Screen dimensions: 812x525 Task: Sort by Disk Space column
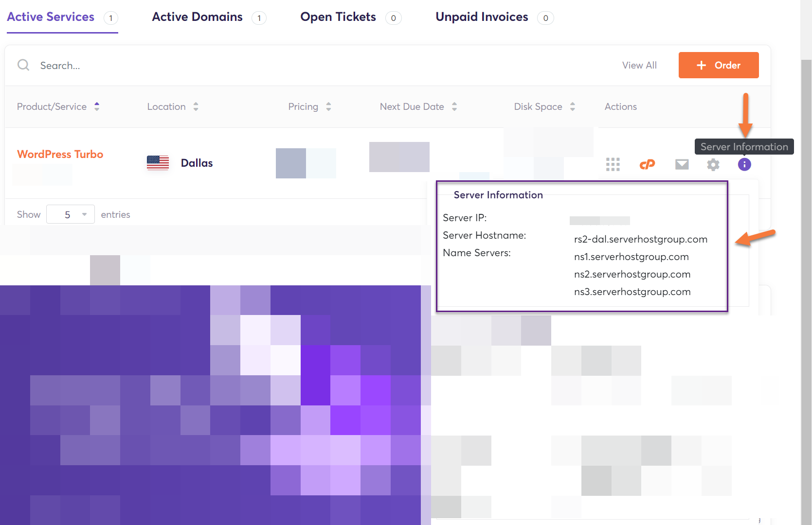click(572, 106)
